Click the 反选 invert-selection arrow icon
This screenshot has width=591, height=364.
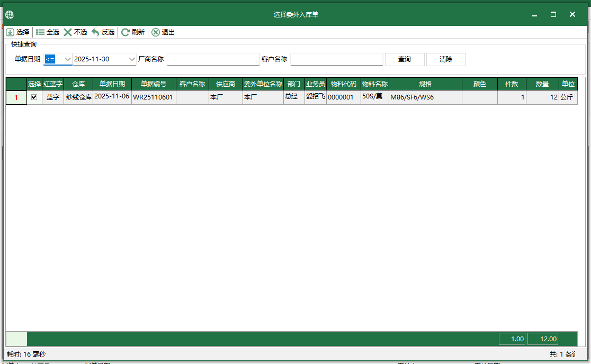point(95,32)
